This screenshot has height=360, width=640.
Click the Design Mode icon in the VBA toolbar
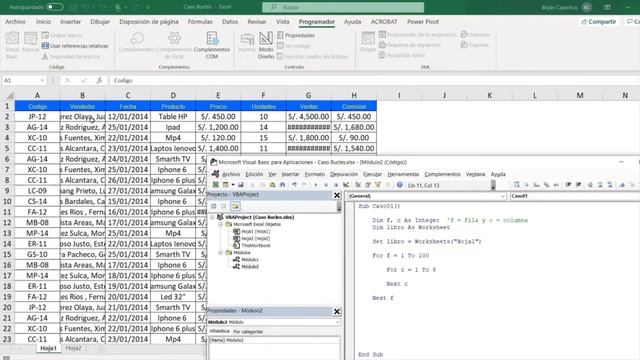tap(346, 185)
